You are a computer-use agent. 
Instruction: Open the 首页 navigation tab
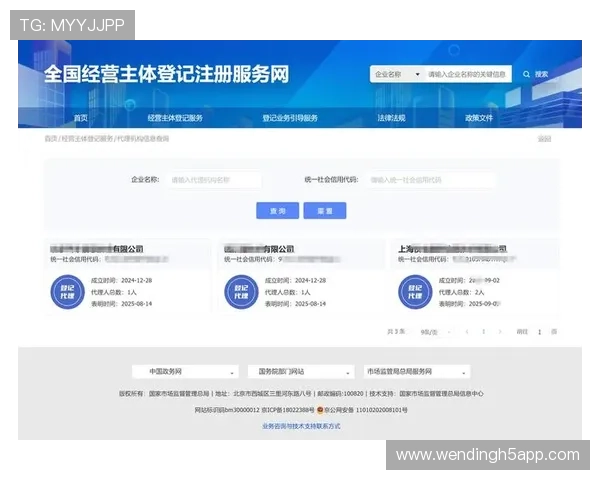pyautogui.click(x=81, y=118)
